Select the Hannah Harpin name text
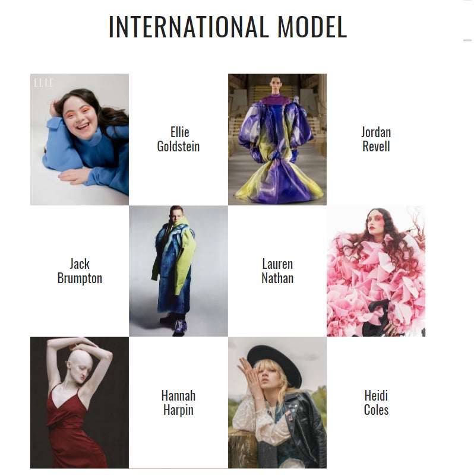 click(x=178, y=402)
